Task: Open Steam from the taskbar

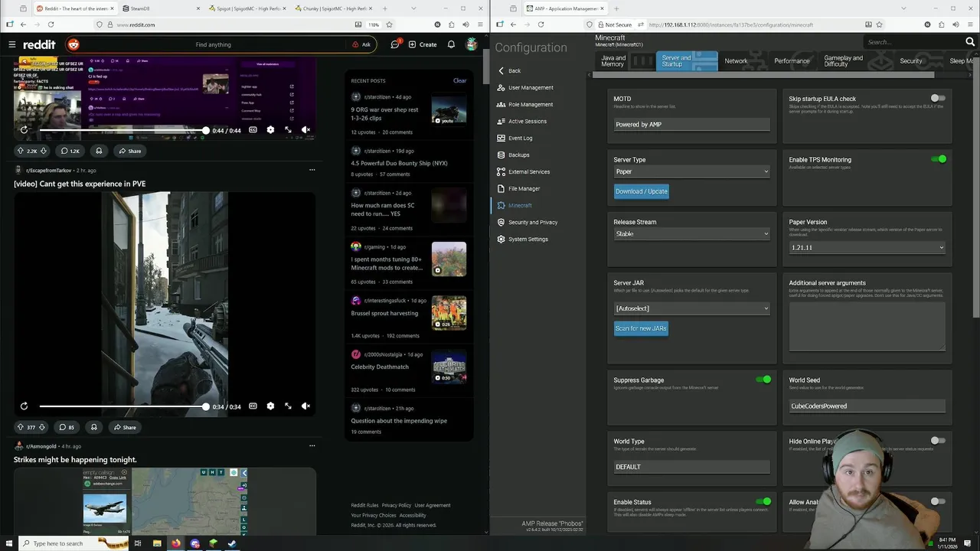Action: (232, 543)
